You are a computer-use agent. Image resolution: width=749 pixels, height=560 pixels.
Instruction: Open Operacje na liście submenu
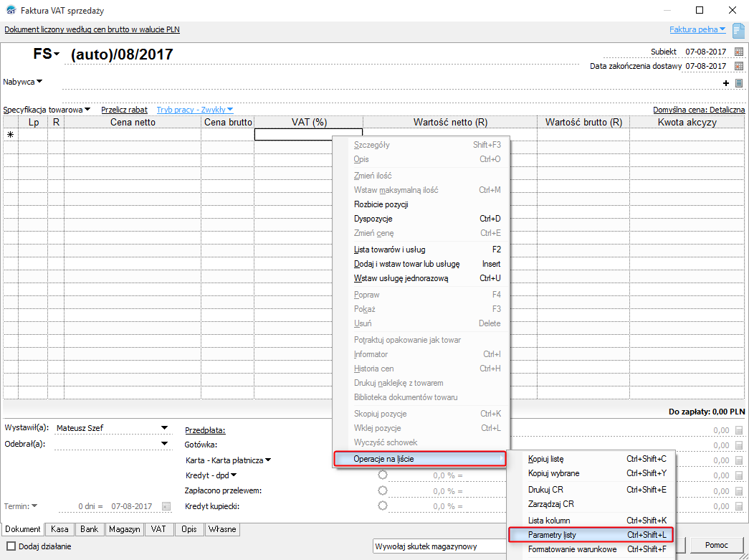[420, 459]
